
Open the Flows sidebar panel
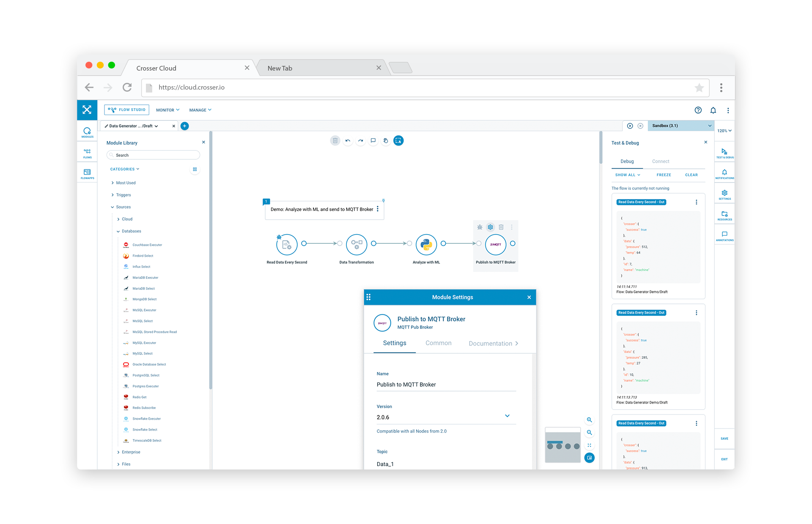click(x=87, y=153)
